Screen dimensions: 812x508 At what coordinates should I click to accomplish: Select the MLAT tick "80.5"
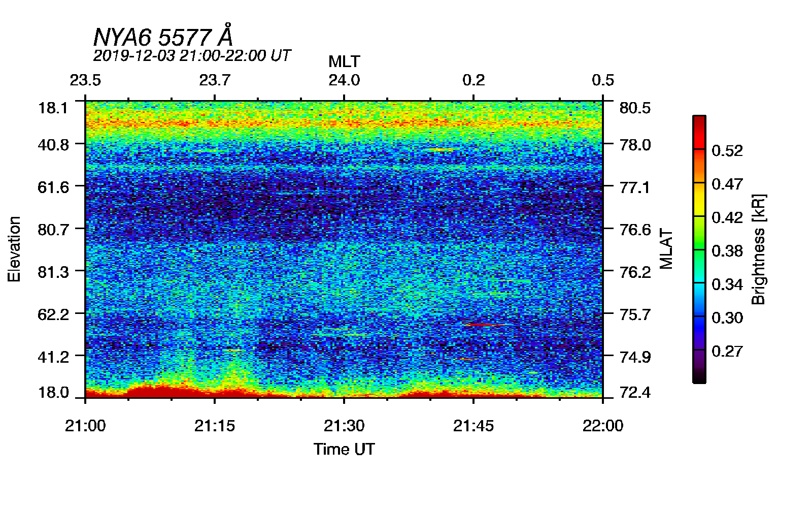coord(635,108)
